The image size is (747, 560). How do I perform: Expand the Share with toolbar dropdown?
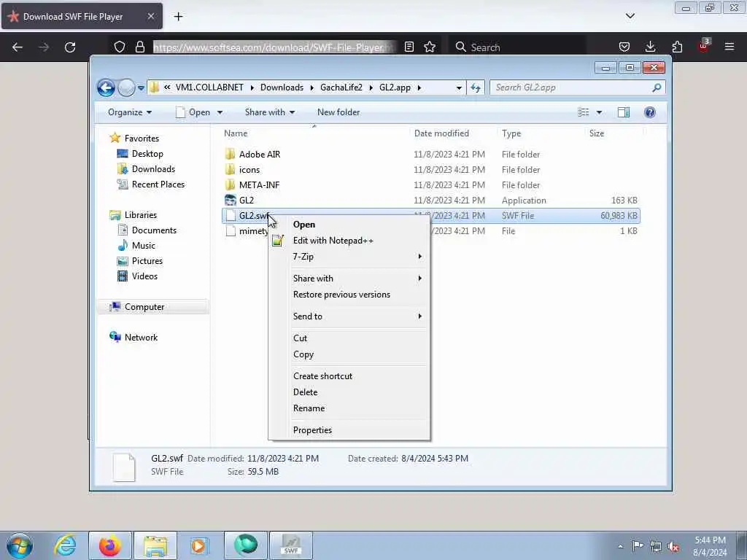coord(270,112)
